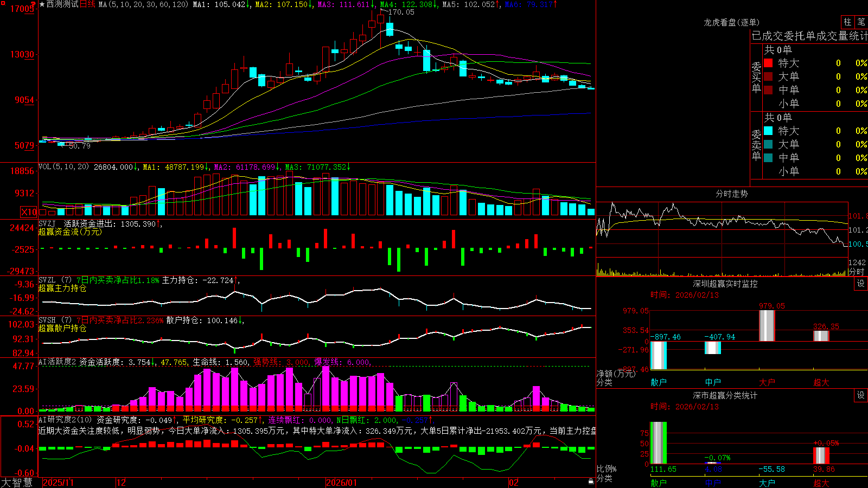Viewport: 868px width, 488px height.
Task: Click 深市超赢分类统计 panel title
Action: (725, 395)
